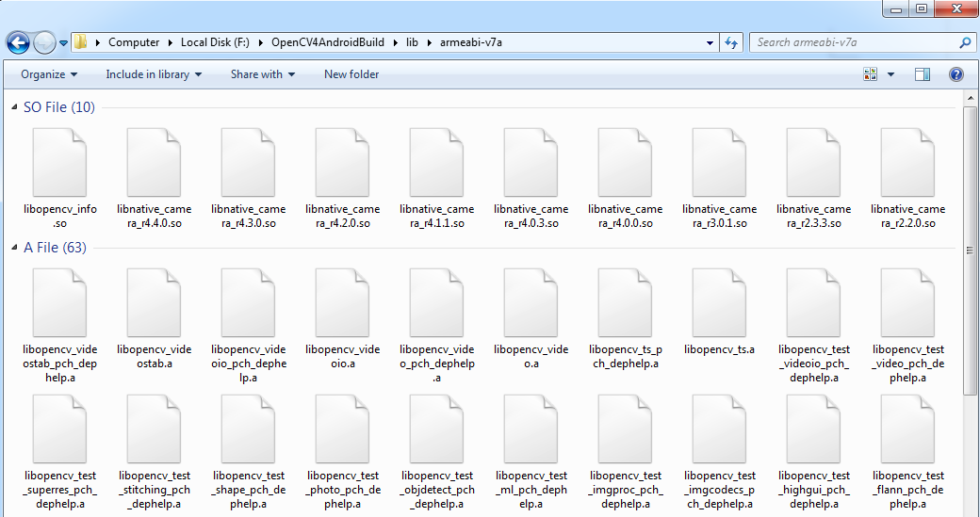
Task: Open the Share with dropdown
Action: [262, 74]
